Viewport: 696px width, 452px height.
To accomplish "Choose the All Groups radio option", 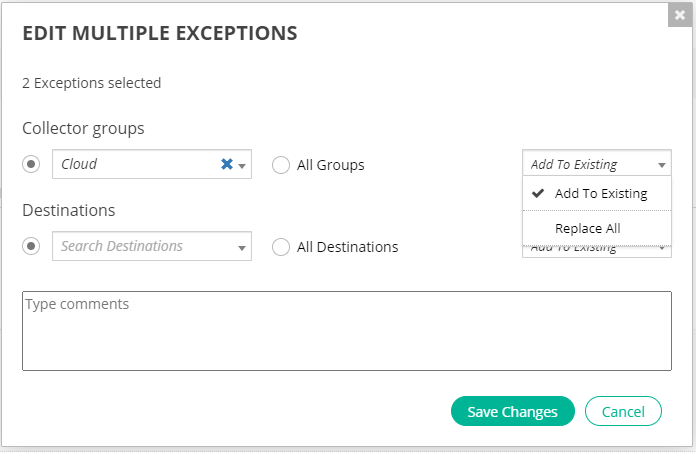I will 281,165.
